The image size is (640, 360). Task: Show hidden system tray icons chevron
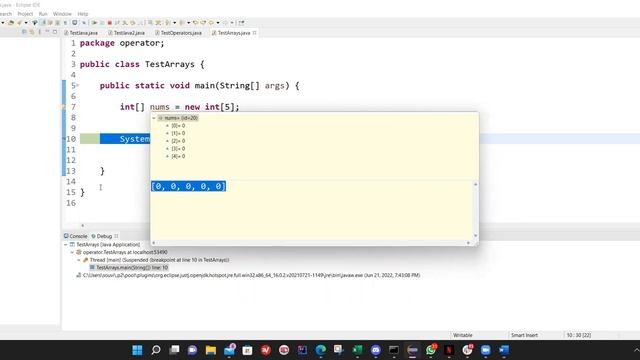tap(636, 350)
